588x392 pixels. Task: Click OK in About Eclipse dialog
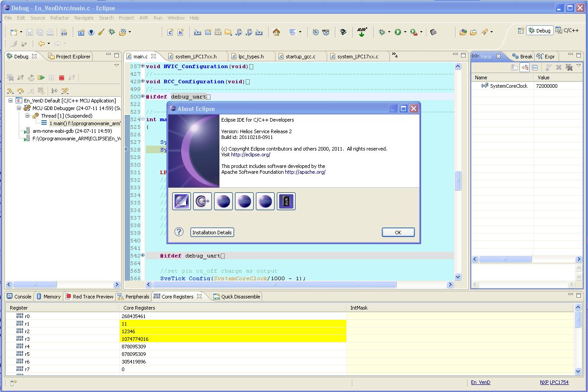click(398, 233)
